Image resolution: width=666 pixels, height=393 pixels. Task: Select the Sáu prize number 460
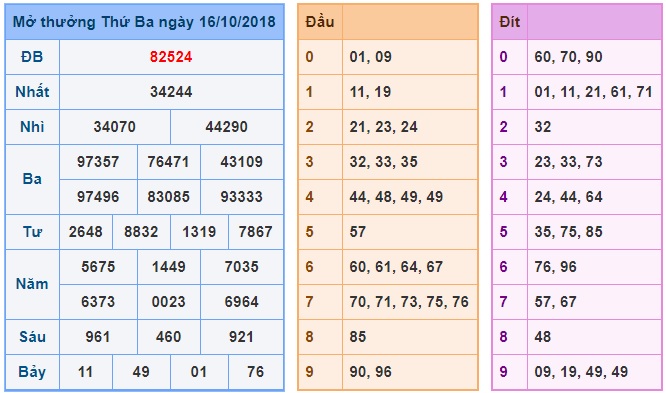tap(169, 336)
